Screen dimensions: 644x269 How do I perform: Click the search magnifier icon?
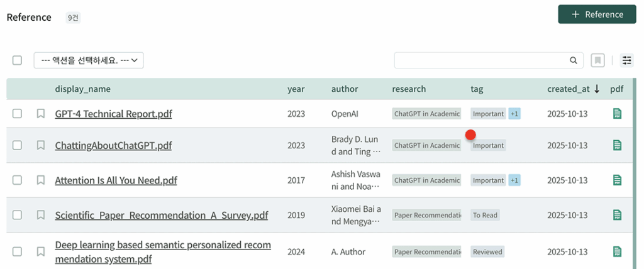click(x=573, y=60)
